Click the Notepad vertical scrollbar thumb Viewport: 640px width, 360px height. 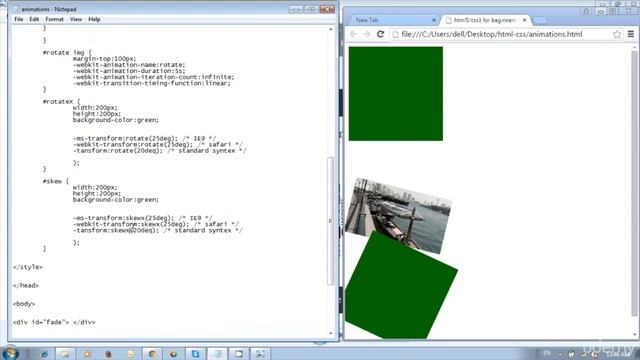pyautogui.click(x=331, y=221)
